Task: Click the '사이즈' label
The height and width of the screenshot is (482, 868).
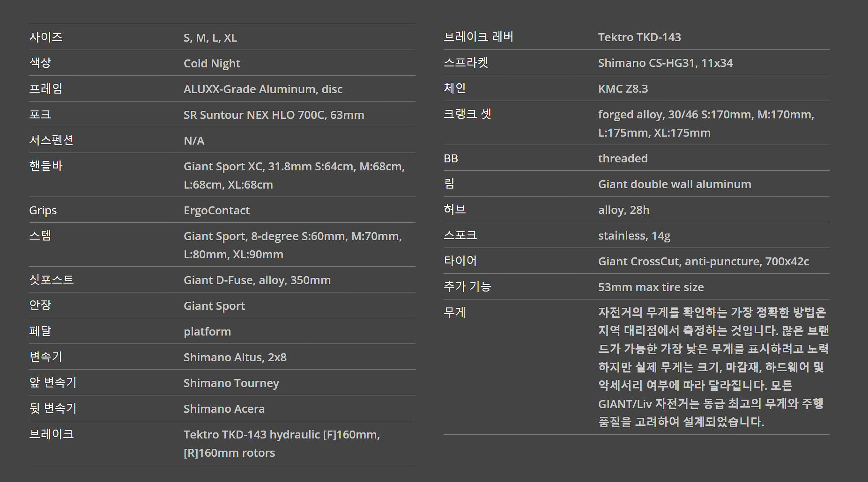Action: tap(46, 37)
